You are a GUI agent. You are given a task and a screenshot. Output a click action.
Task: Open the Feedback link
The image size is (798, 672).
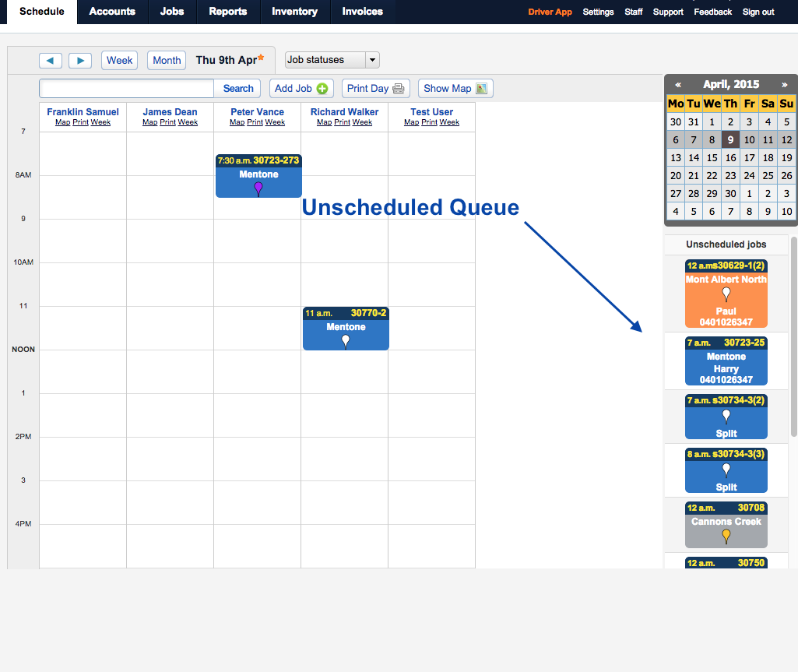[712, 12]
